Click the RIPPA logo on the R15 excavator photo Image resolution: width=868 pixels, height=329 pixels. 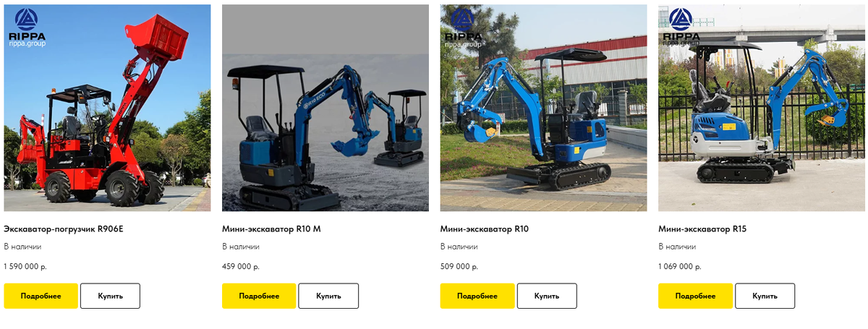pyautogui.click(x=681, y=27)
